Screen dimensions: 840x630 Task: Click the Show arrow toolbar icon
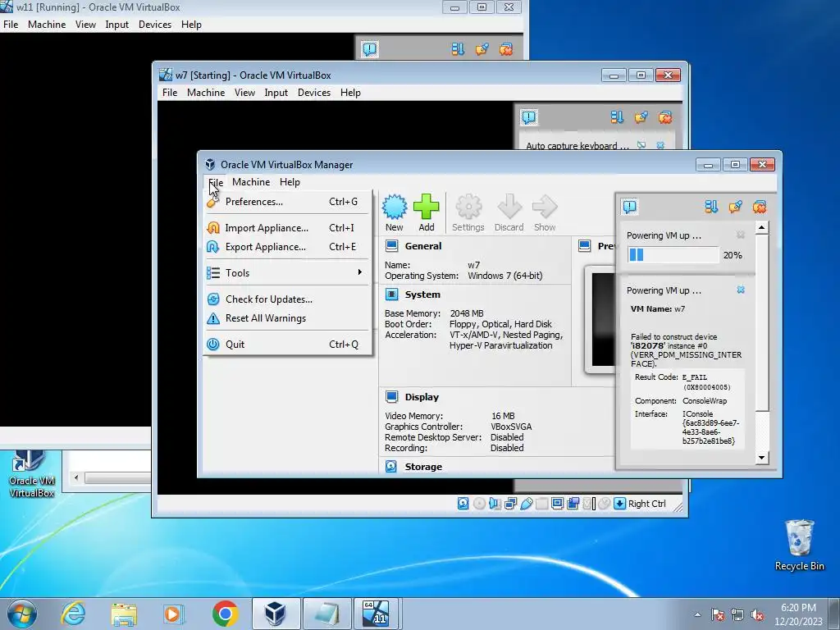coord(545,212)
